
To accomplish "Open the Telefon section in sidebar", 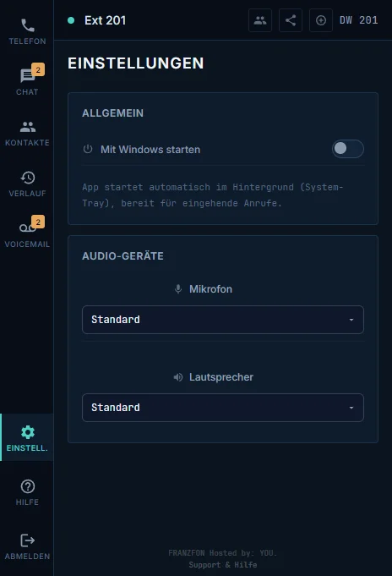I will point(27,31).
